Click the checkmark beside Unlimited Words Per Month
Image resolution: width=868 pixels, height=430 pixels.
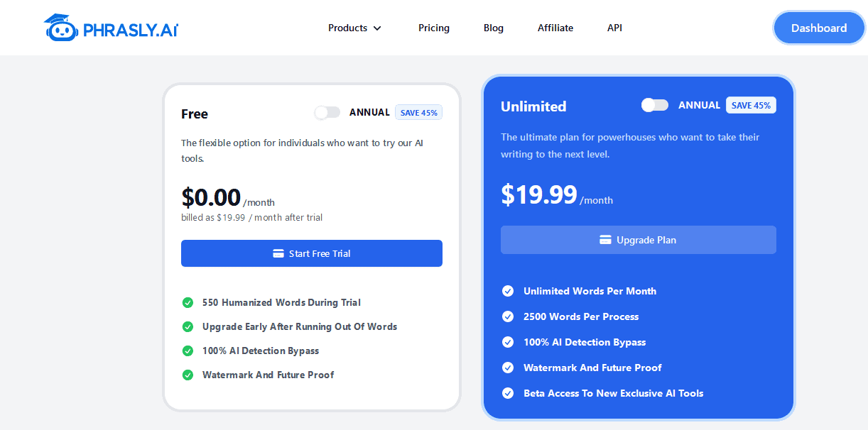tap(508, 291)
